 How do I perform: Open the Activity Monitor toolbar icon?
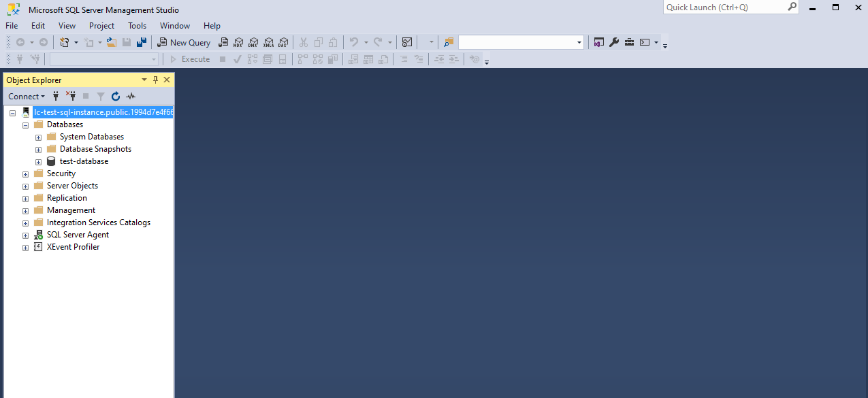click(407, 42)
